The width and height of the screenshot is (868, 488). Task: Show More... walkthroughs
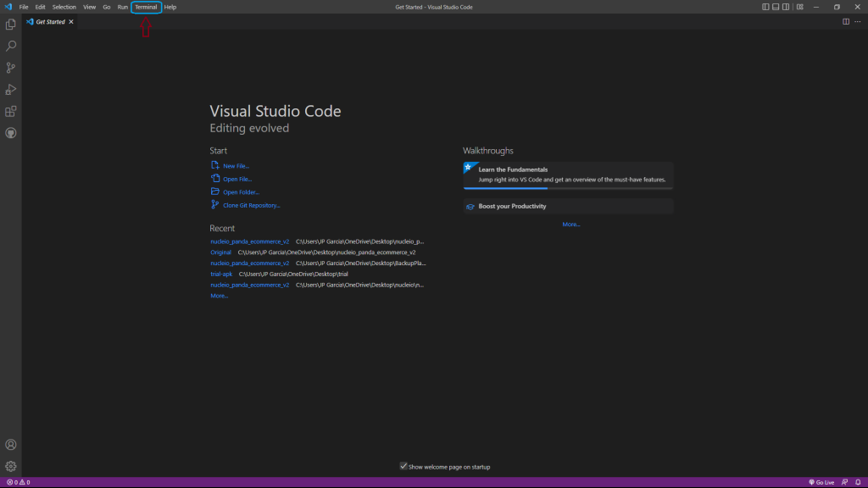(571, 224)
